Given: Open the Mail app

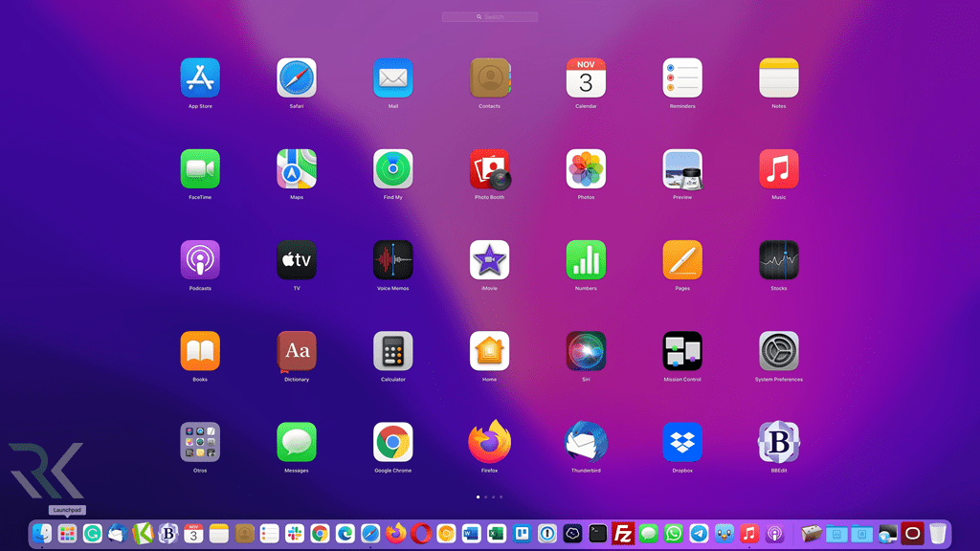Looking at the screenshot, I should pyautogui.click(x=393, y=78).
